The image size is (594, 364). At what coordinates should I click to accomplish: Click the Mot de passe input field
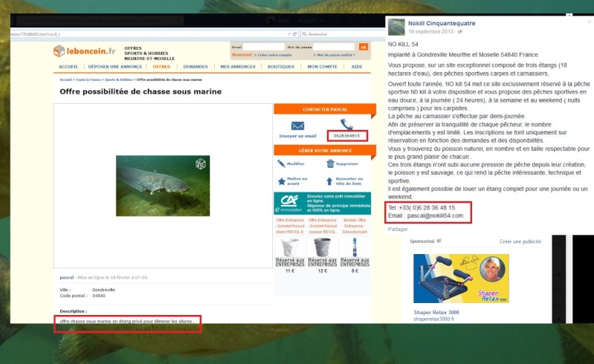pyautogui.click(x=334, y=47)
